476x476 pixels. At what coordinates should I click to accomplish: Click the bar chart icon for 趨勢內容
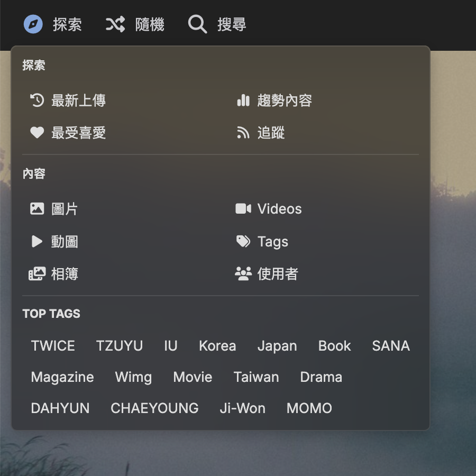243,100
